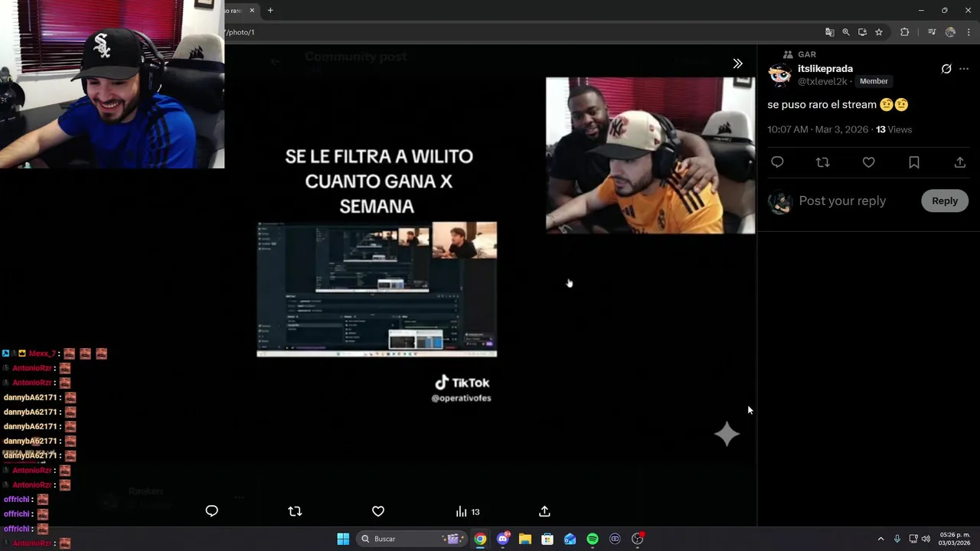Repost using icon in right panel
Viewport: 980px width, 551px height.
823,162
